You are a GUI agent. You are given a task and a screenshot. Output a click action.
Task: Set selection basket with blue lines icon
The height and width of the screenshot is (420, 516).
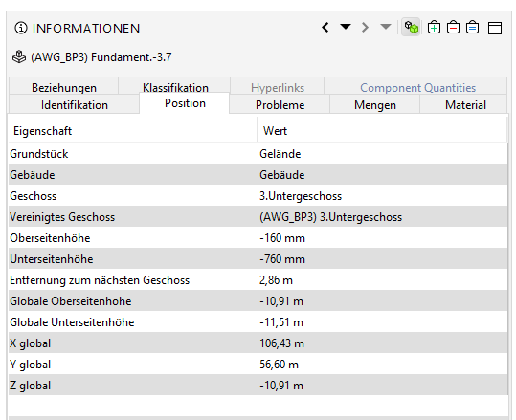point(472,28)
